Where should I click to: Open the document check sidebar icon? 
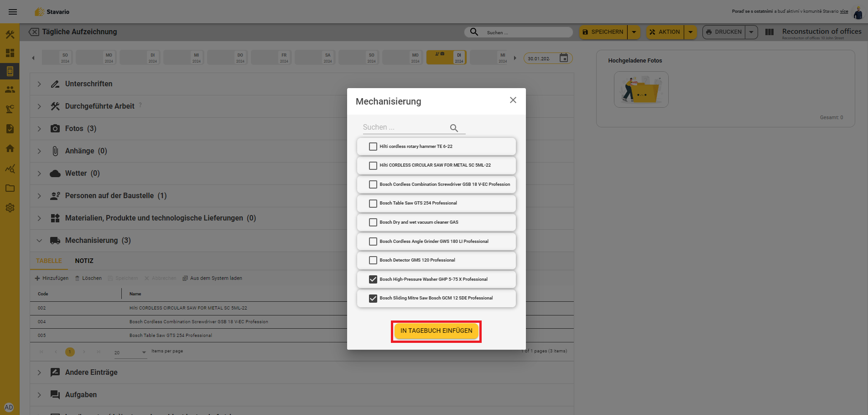coord(10,129)
